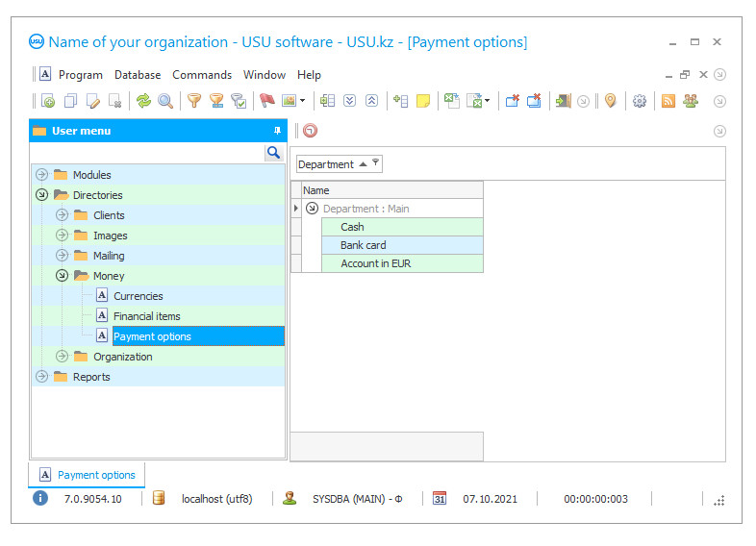The width and height of the screenshot is (756, 546).
Task: Open Search with the magnifier toolbar icon
Action: [165, 101]
